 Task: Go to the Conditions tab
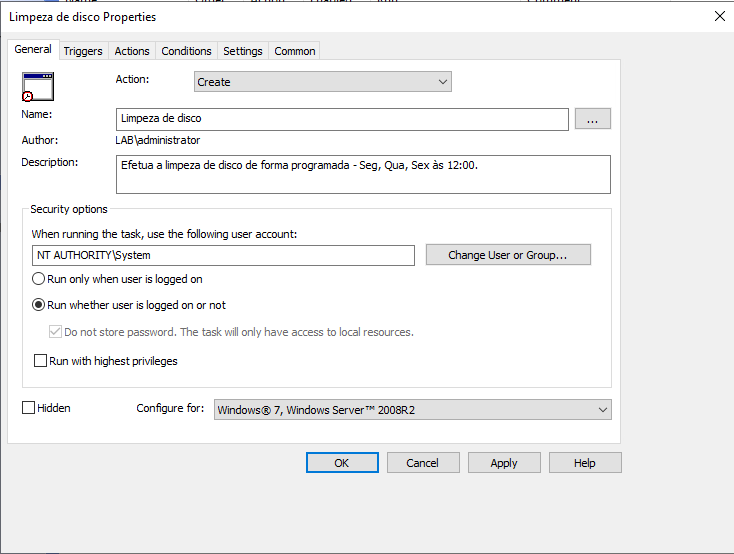click(x=186, y=51)
